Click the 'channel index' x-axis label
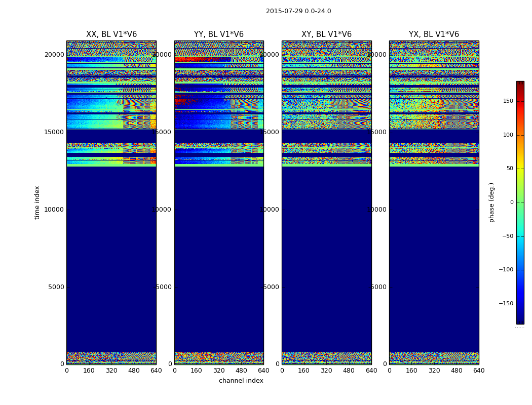The image size is (532, 405). pyautogui.click(x=241, y=381)
